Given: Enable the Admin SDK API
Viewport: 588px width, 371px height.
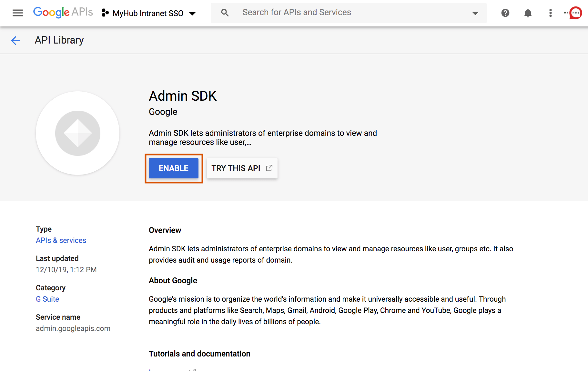Looking at the screenshot, I should click(x=174, y=168).
